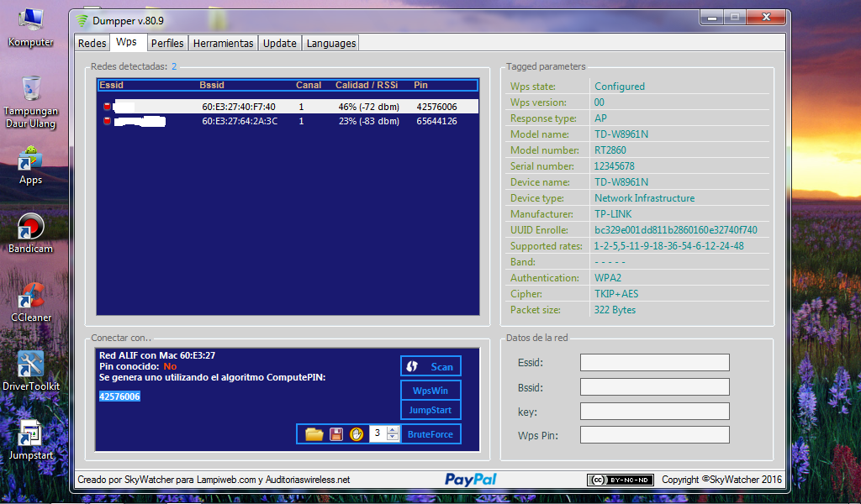Click the TD-W8961N Model name value
This screenshot has width=861, height=504.
click(x=621, y=134)
